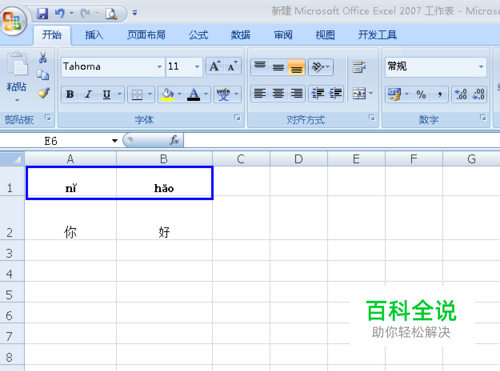Activate the Format Painter brush
This screenshot has width=500, height=371.
coord(43,93)
